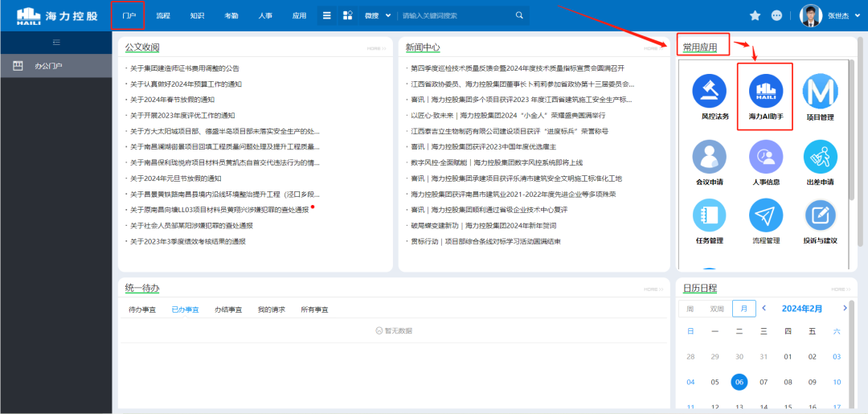868x414 pixels.
Task: Switch to the 办结事宜 tab
Action: 228,310
